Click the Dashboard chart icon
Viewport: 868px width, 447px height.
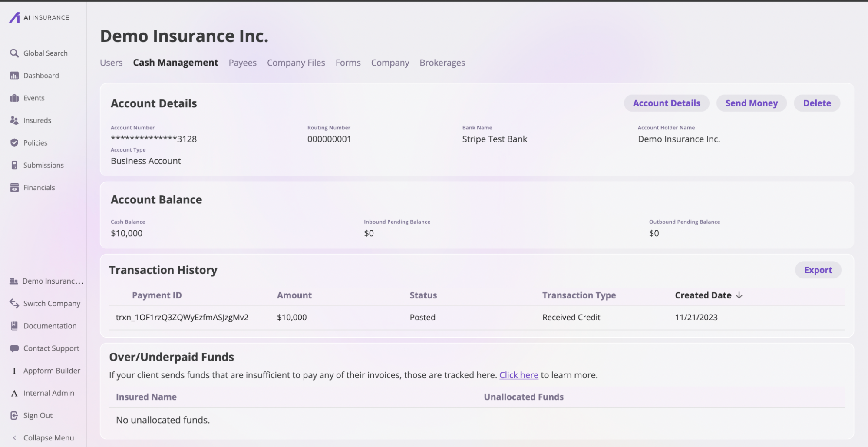[14, 76]
